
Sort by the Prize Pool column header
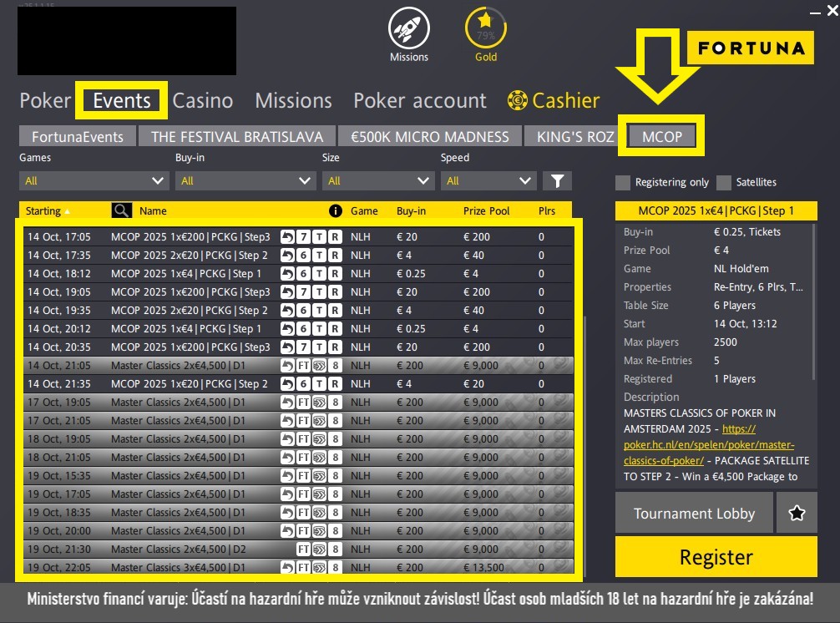click(486, 210)
